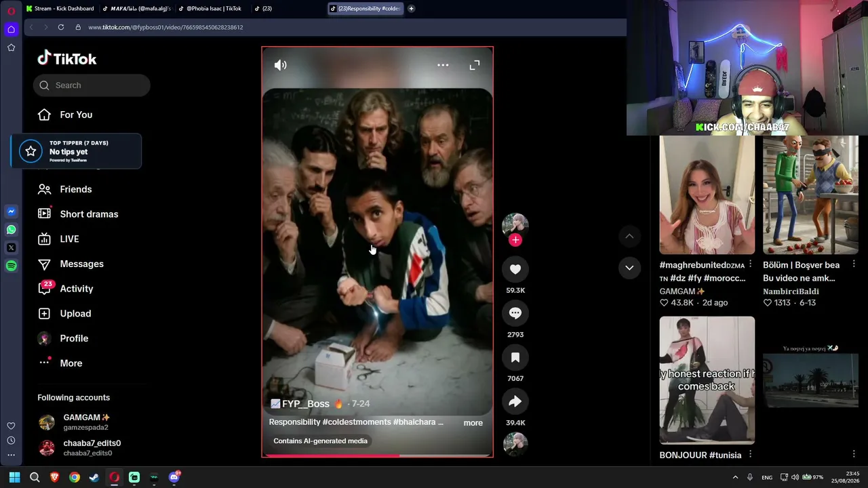
Task: Focus the TikTok Search field
Action: coord(92,85)
